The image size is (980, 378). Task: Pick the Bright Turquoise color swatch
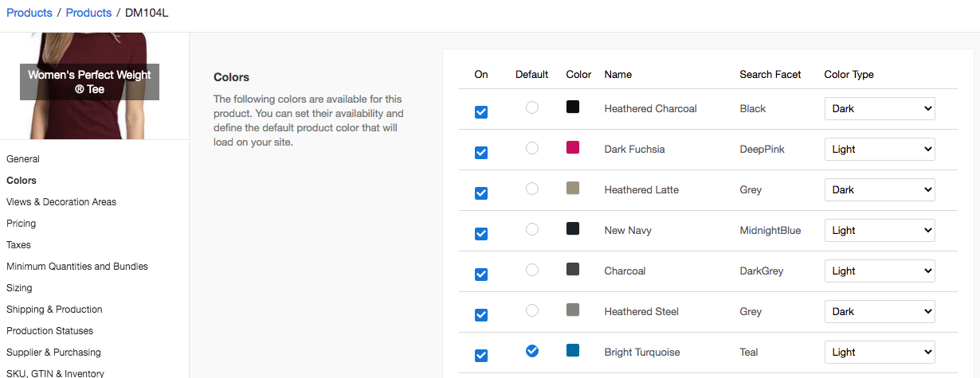[573, 350]
